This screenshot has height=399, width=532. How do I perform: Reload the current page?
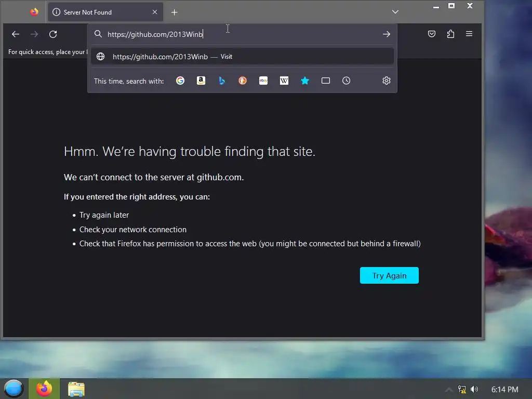click(53, 34)
